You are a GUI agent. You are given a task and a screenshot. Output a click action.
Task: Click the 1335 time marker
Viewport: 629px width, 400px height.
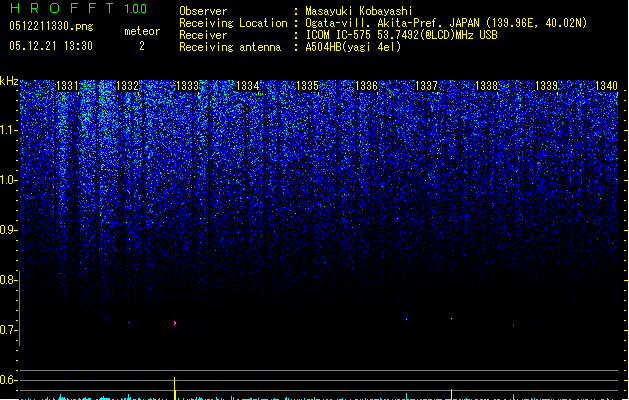pyautogui.click(x=307, y=86)
